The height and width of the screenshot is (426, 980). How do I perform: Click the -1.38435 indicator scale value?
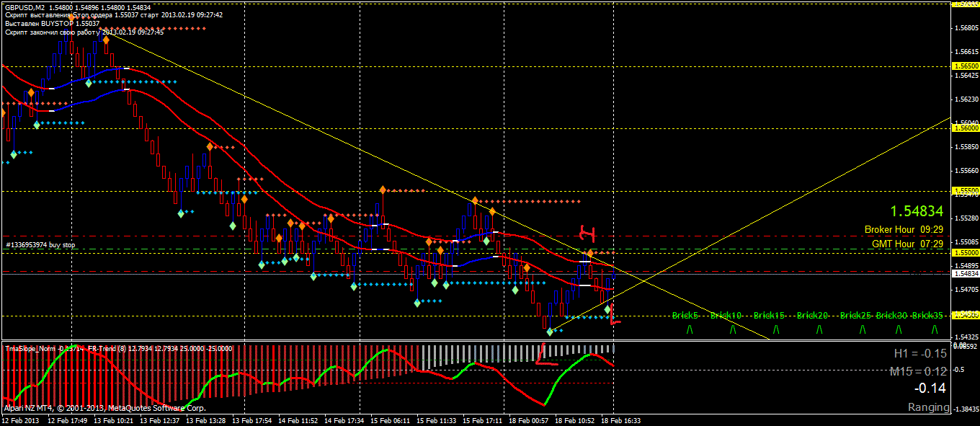pos(966,409)
